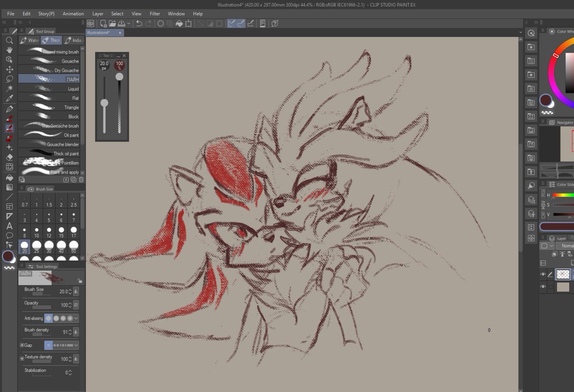Open Brush density dynamics settings button
Viewport: 574px width, 392px height.
(x=76, y=331)
